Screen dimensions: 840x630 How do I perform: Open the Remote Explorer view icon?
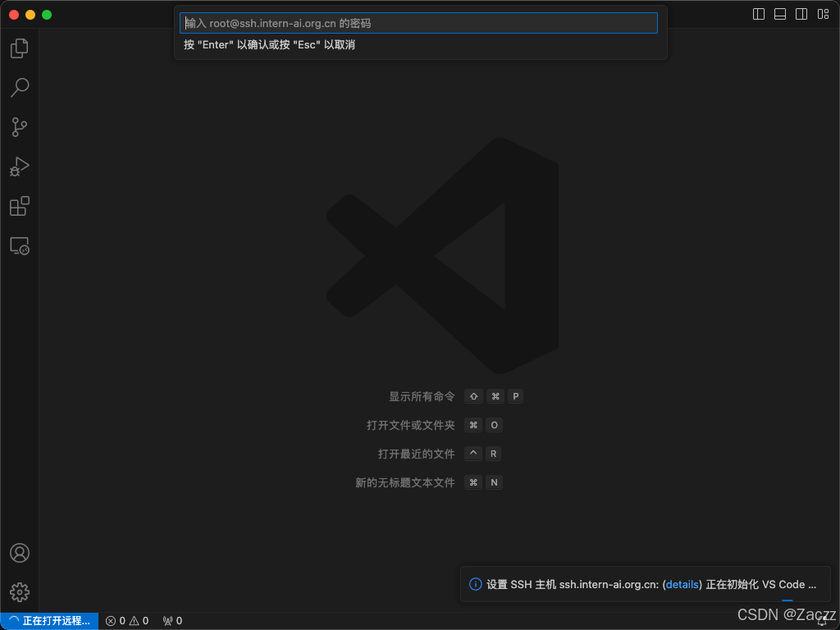pos(20,246)
